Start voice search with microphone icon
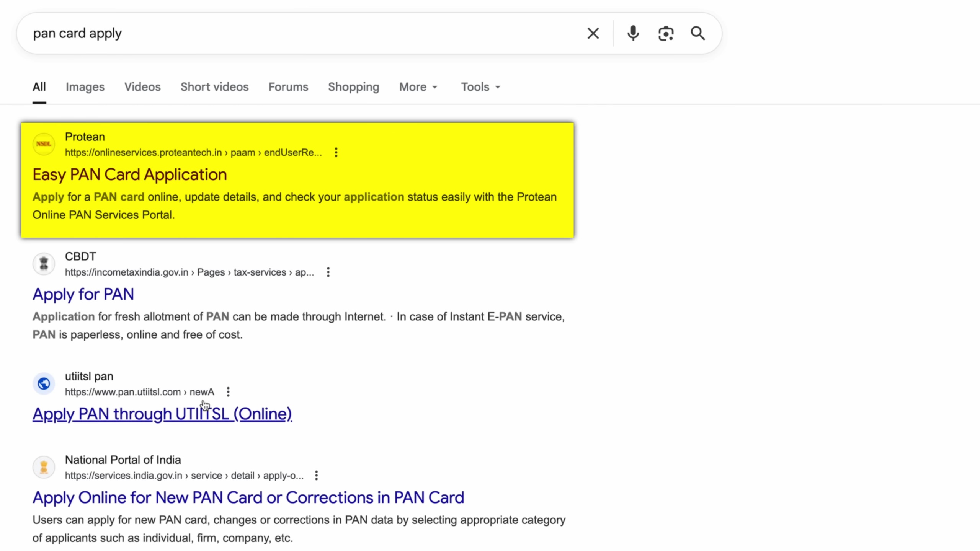This screenshot has width=980, height=551. tap(633, 34)
